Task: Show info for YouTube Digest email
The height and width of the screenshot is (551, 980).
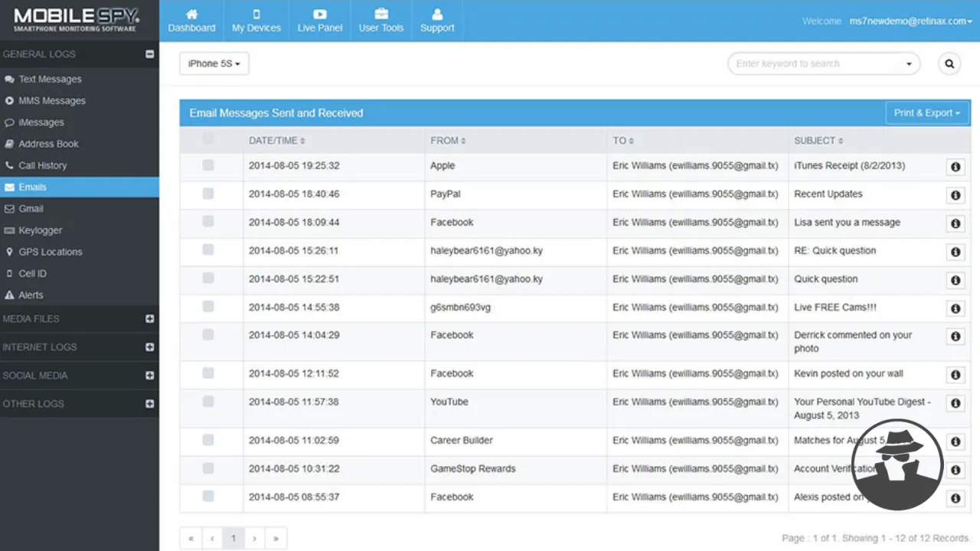Action: 955,403
